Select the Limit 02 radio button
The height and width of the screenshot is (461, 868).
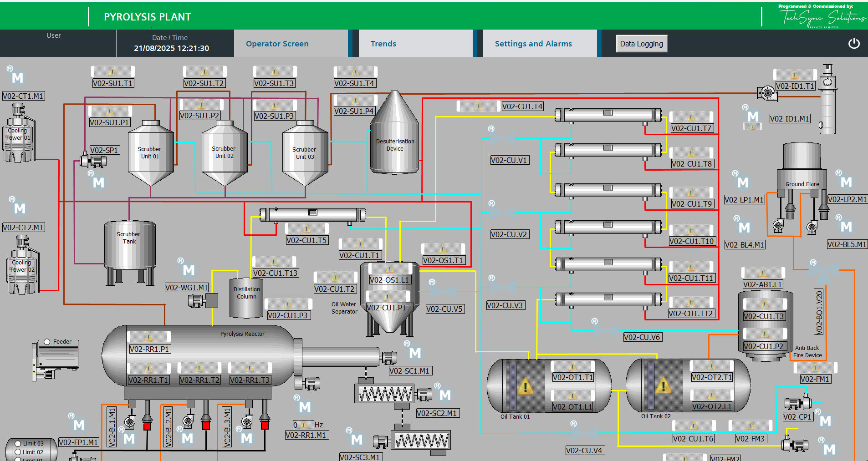point(17,452)
